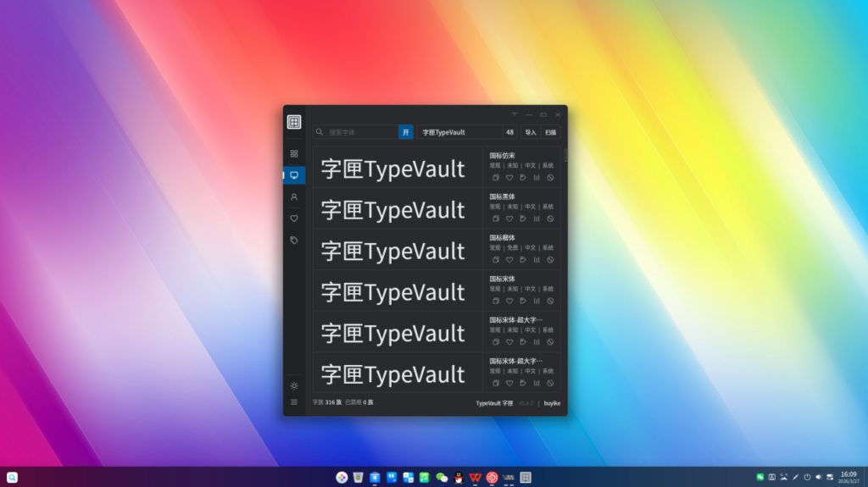The width and height of the screenshot is (868, 487).
Task: Click the TypeVault app logo
Action: coord(294,122)
